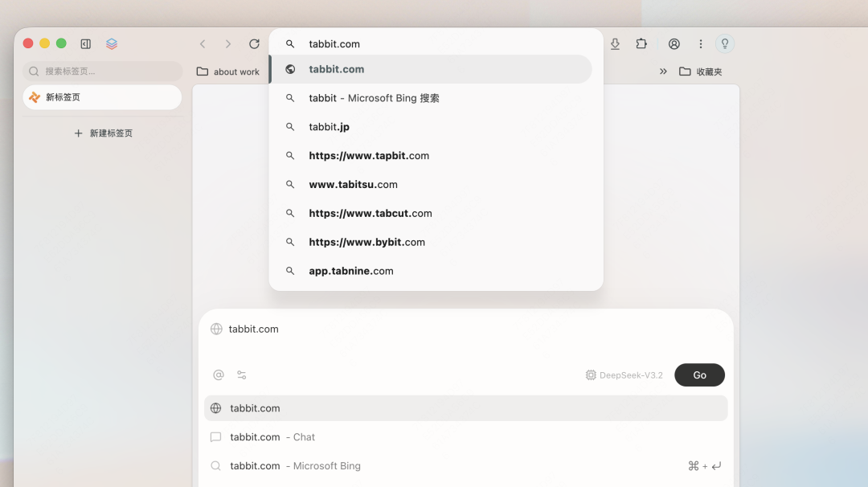Screen dimensions: 868x487
Task: Choose the highlighted tabbit.com globe suggestion
Action: 432,69
